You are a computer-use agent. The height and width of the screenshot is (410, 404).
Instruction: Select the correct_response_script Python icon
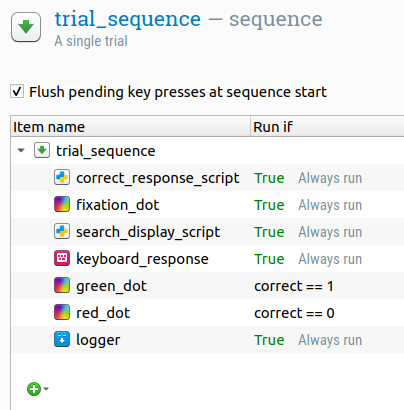pos(62,177)
